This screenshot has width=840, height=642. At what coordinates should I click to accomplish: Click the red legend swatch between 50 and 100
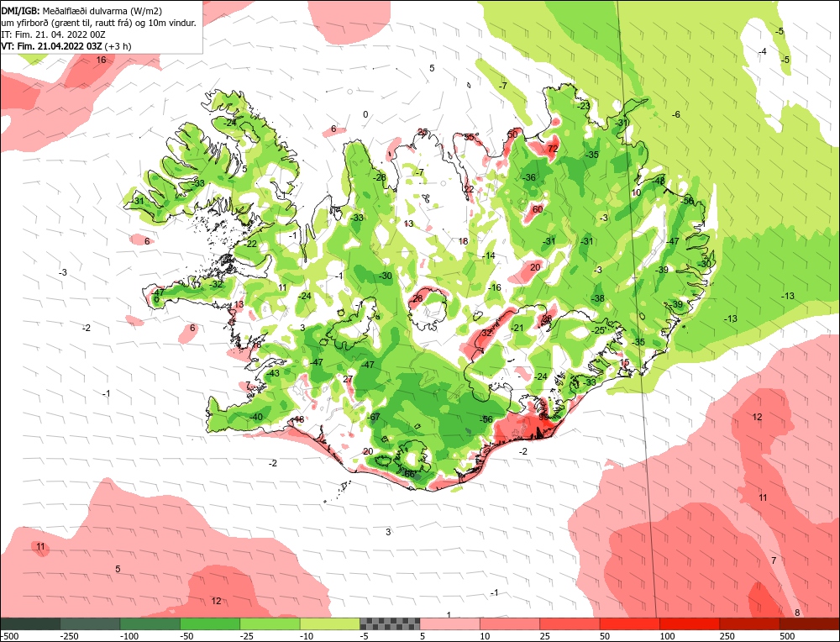click(x=629, y=624)
